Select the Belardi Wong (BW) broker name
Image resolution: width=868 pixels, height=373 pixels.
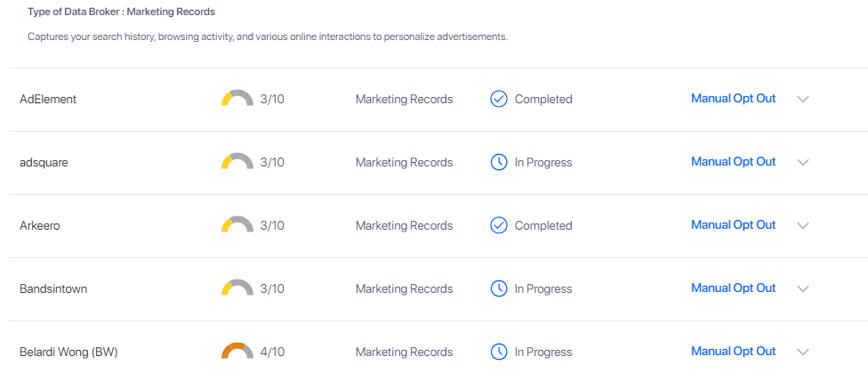coord(68,352)
